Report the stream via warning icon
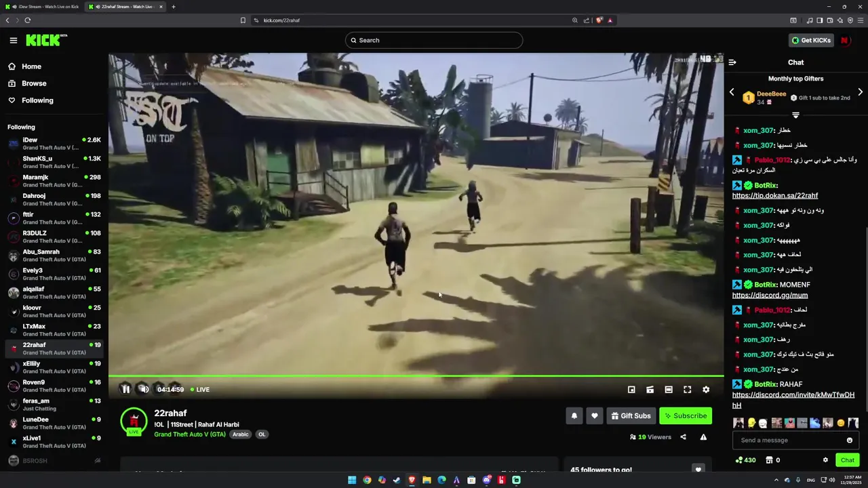This screenshot has width=868, height=488. (x=703, y=437)
